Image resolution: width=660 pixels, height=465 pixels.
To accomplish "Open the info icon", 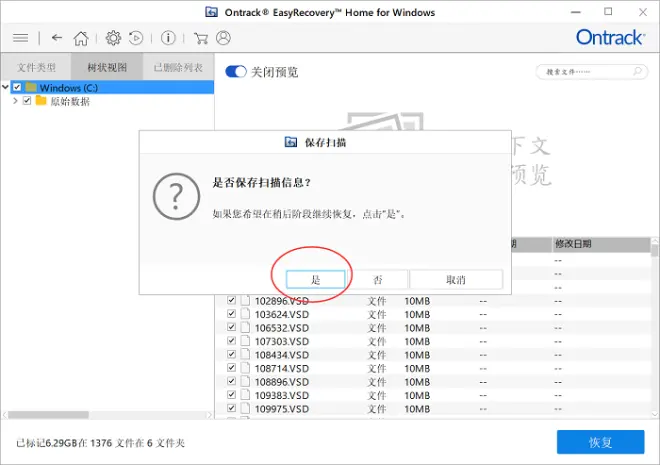I will [168, 38].
